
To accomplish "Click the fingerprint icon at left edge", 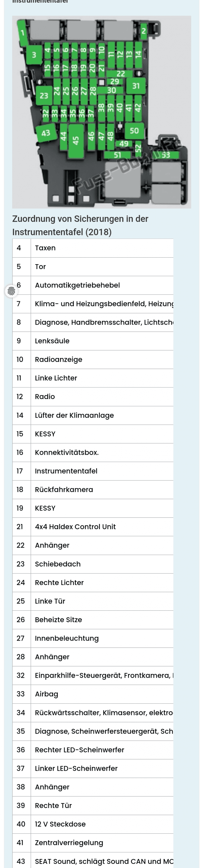I will tap(11, 291).
